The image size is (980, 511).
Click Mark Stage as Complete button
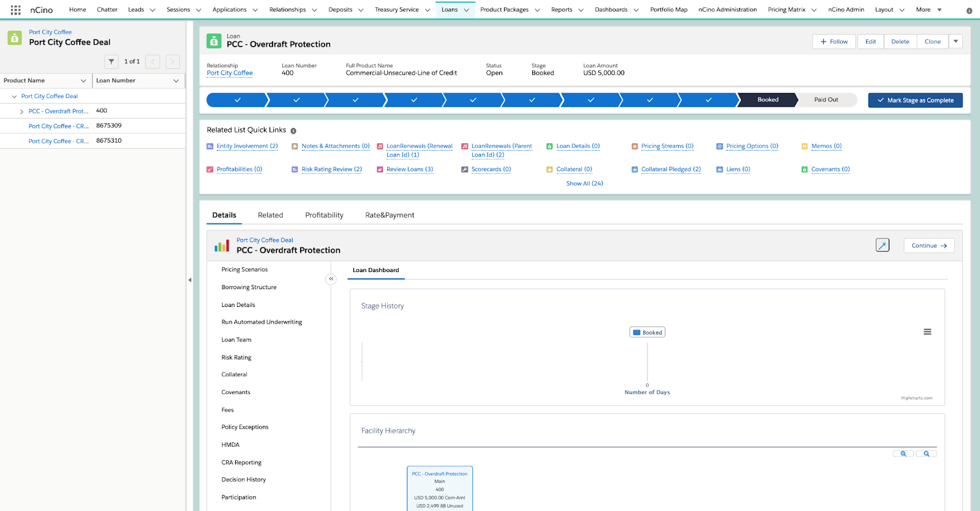915,100
